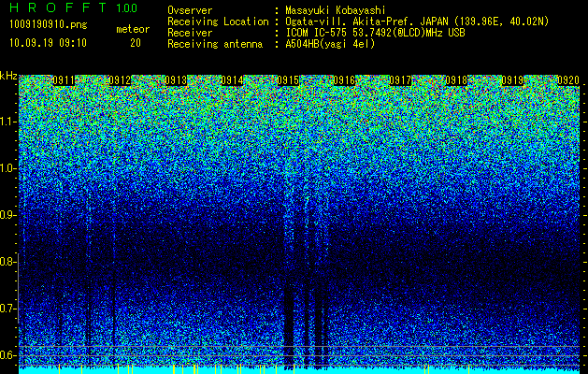
Task: Click the Ogata-vill. Akita-Pref. JAPAN location text
Action: [417, 22]
